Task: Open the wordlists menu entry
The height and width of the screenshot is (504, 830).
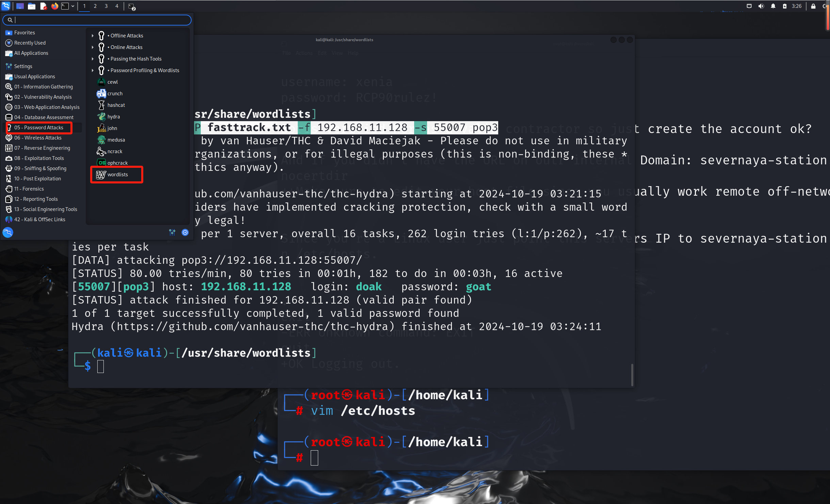Action: pyautogui.click(x=117, y=175)
